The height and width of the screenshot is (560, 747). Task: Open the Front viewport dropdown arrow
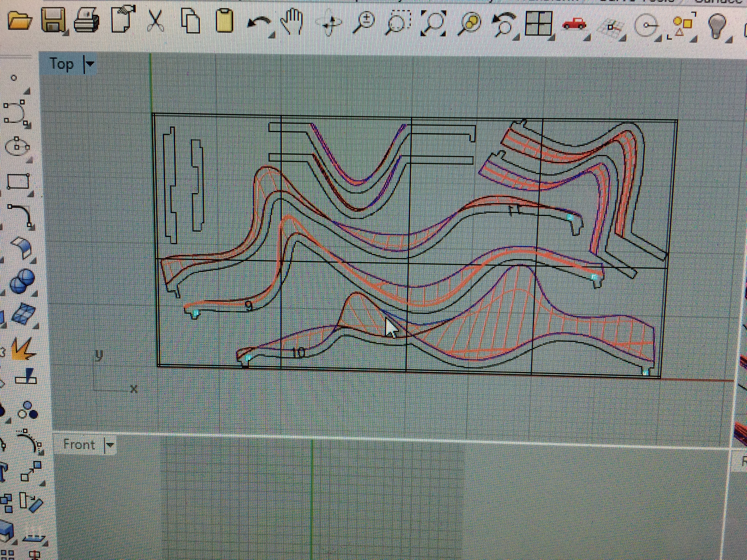[110, 444]
